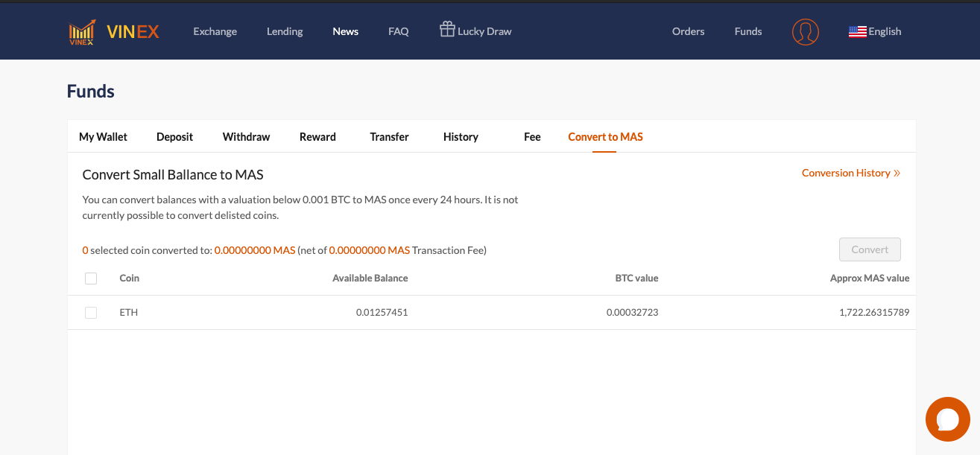Open the Lucky Draw gift icon
The image size is (980, 455).
[447, 29]
